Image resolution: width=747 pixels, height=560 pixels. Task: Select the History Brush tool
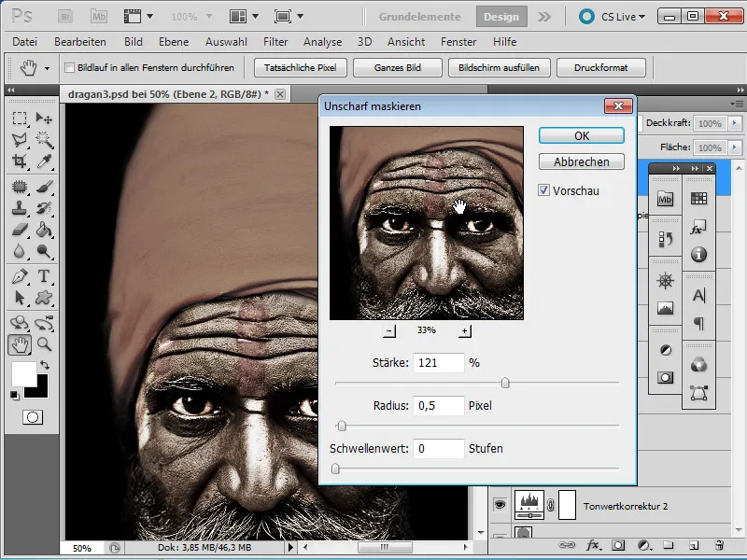pyautogui.click(x=44, y=208)
